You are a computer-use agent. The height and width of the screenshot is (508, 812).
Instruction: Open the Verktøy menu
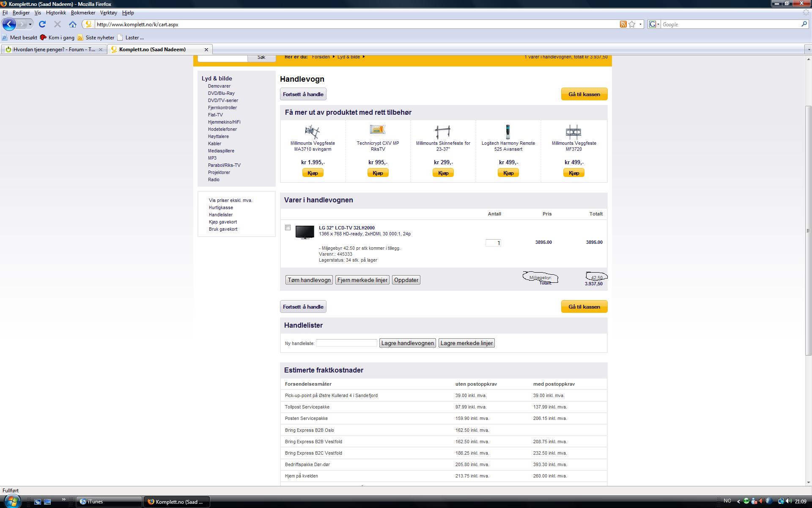tap(109, 13)
